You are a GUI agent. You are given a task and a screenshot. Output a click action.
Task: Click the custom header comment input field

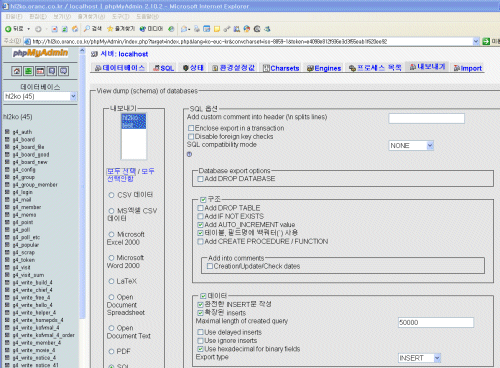click(426, 118)
